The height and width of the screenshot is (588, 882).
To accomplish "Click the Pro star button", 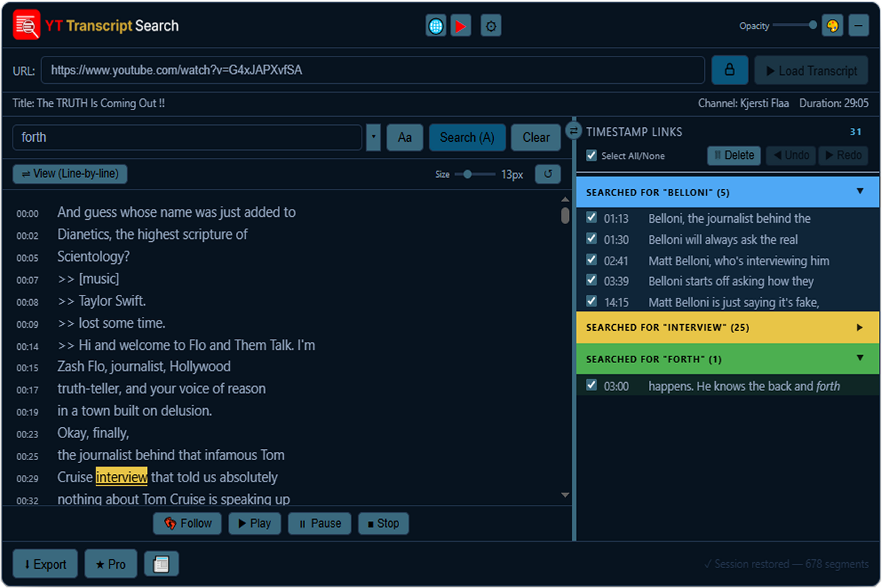I will 111,564.
